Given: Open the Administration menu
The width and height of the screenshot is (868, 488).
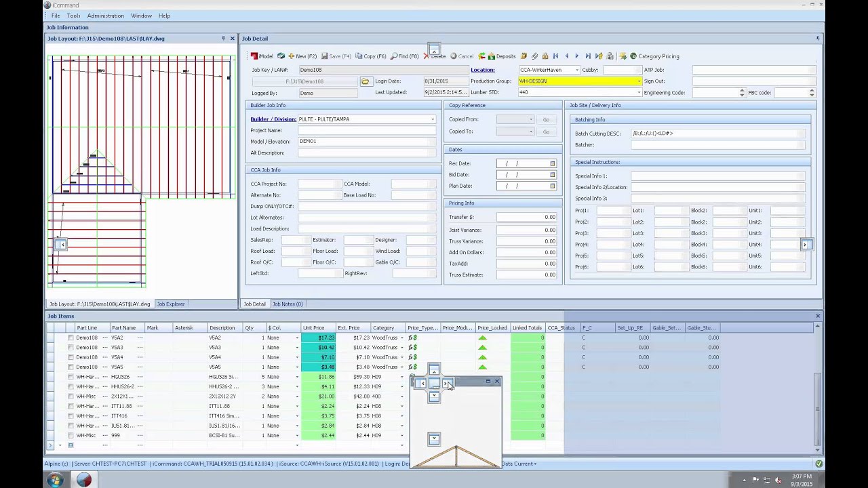Looking at the screenshot, I should click(106, 16).
